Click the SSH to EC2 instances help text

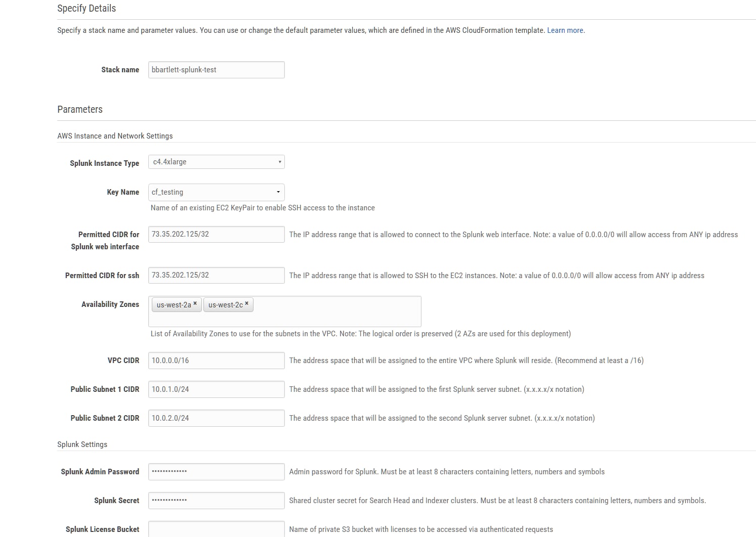point(496,276)
